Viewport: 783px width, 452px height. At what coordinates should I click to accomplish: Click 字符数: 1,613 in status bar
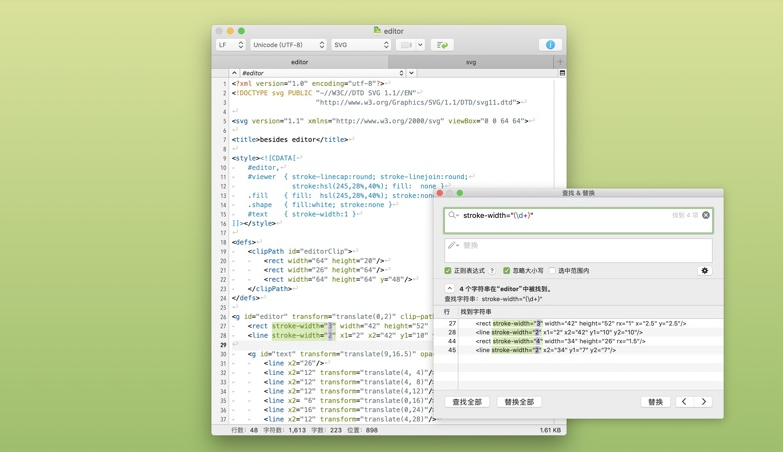pos(284,430)
